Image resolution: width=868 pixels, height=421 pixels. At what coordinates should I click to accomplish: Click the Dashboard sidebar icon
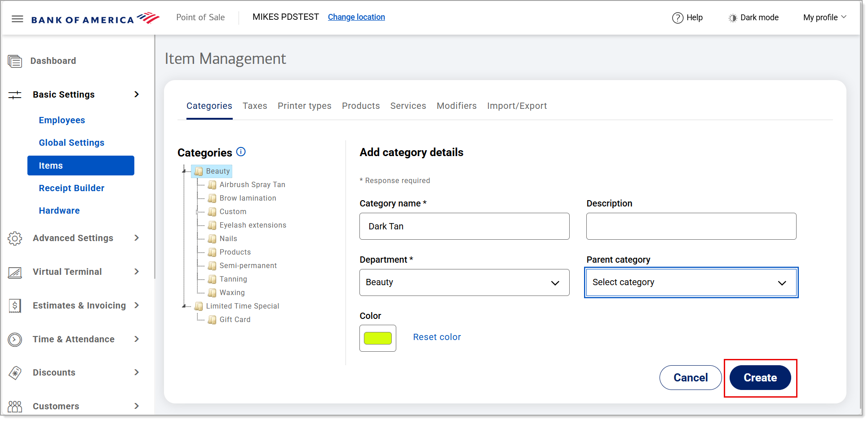point(15,61)
